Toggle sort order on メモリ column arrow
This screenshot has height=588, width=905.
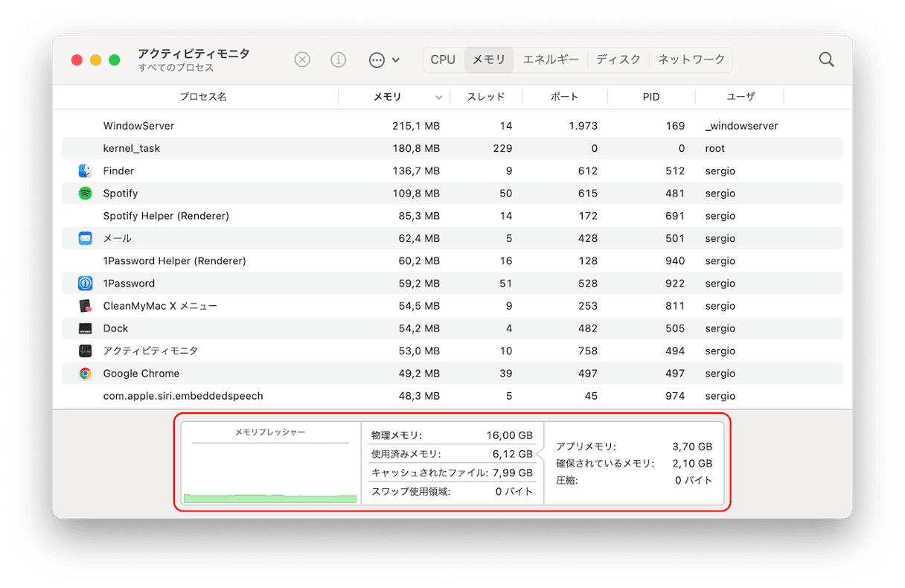pyautogui.click(x=438, y=98)
